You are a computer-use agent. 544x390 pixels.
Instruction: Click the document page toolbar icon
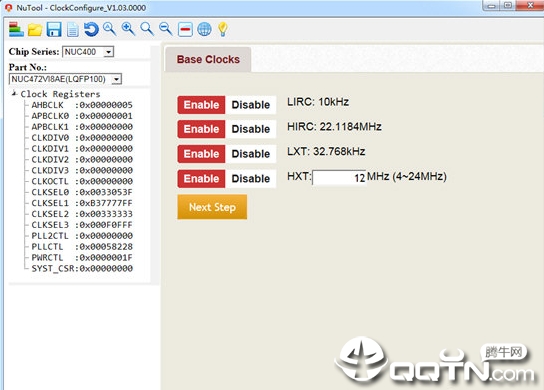(73, 30)
